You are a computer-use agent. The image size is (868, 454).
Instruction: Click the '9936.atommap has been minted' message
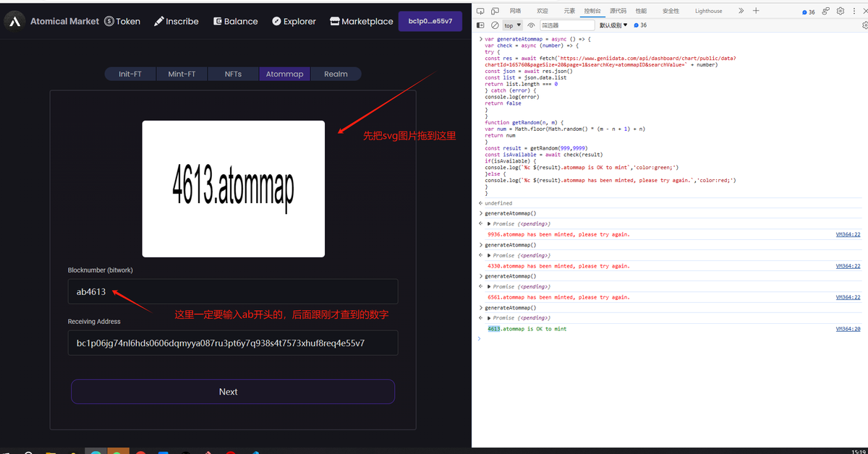pyautogui.click(x=558, y=234)
